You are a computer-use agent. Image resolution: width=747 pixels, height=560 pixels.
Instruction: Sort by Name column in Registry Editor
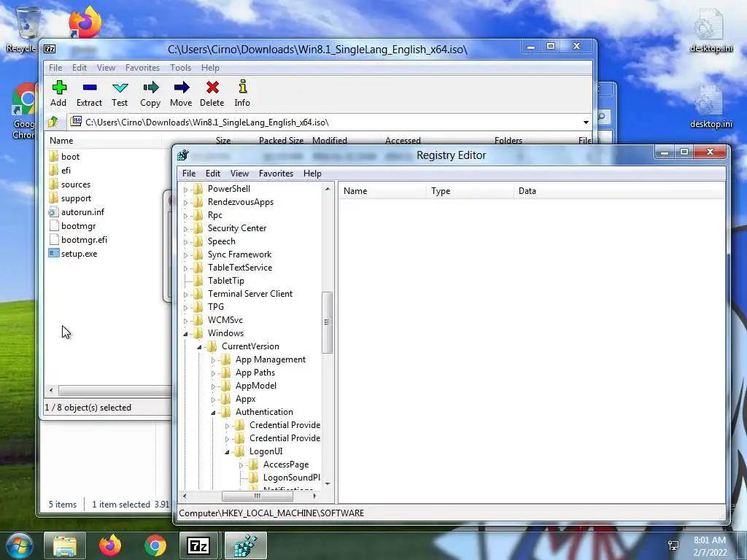(x=382, y=191)
